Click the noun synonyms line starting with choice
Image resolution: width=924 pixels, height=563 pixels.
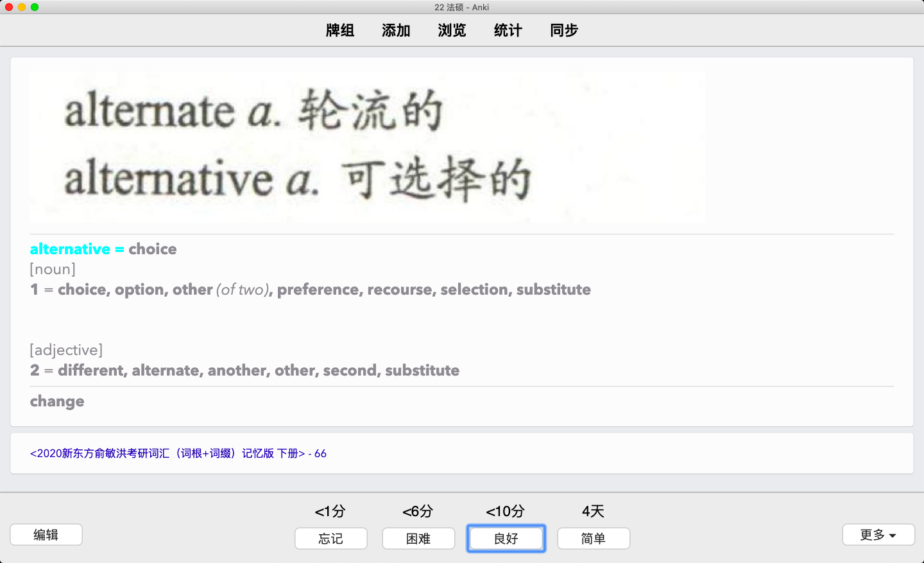click(311, 290)
